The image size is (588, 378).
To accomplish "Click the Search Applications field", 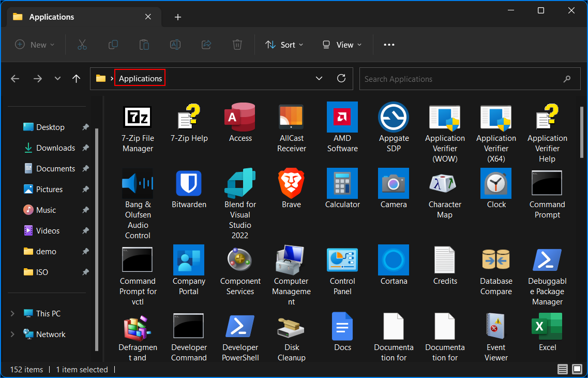I will (x=470, y=79).
